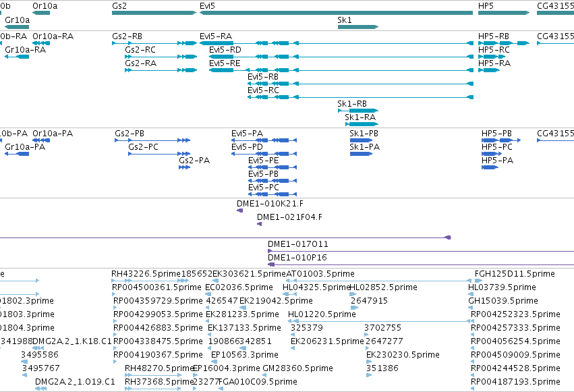Select EST label RH37368.5prime

tap(159, 382)
